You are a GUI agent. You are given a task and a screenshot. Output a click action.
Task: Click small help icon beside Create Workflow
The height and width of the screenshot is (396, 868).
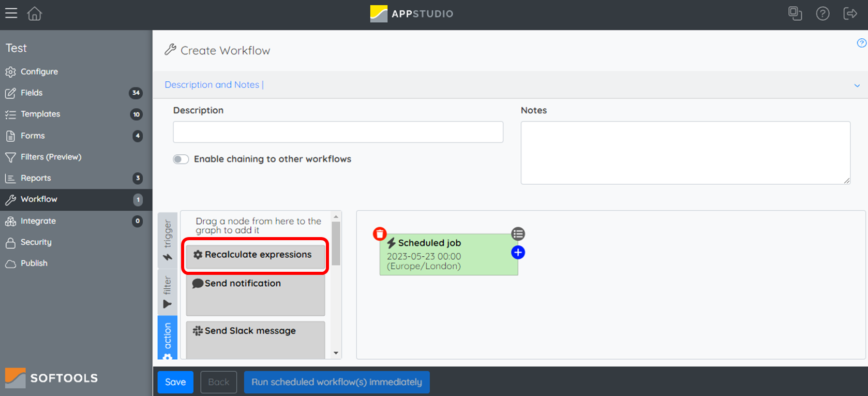(x=861, y=43)
